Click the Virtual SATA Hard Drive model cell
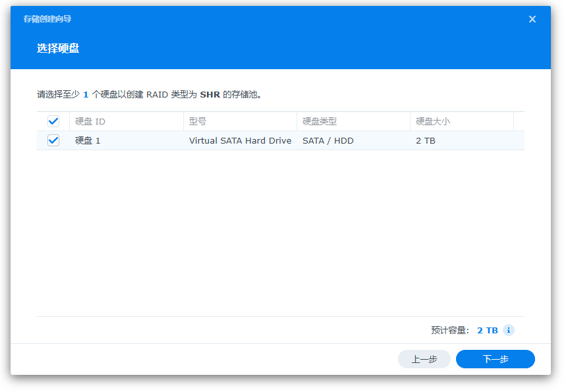 [240, 140]
